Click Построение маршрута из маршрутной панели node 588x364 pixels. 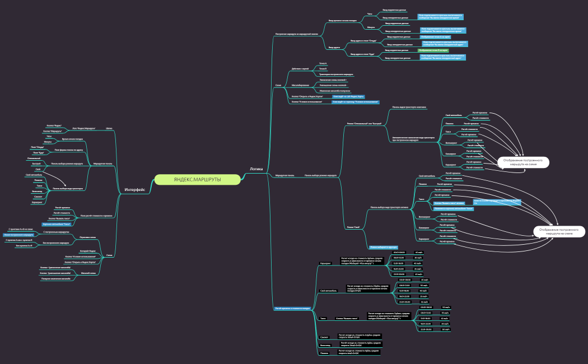[x=297, y=34]
